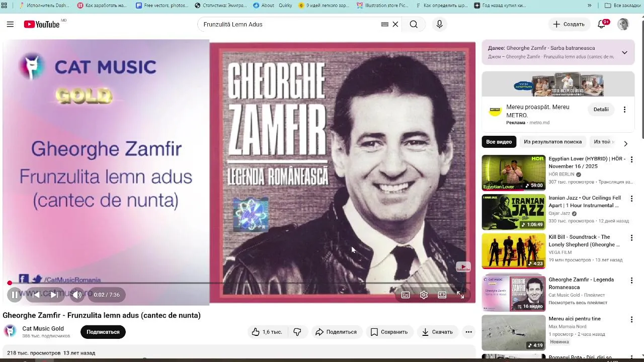Viewport: 644px width, 362px height.
Task: Open the Все закладки folder
Action: click(622, 6)
